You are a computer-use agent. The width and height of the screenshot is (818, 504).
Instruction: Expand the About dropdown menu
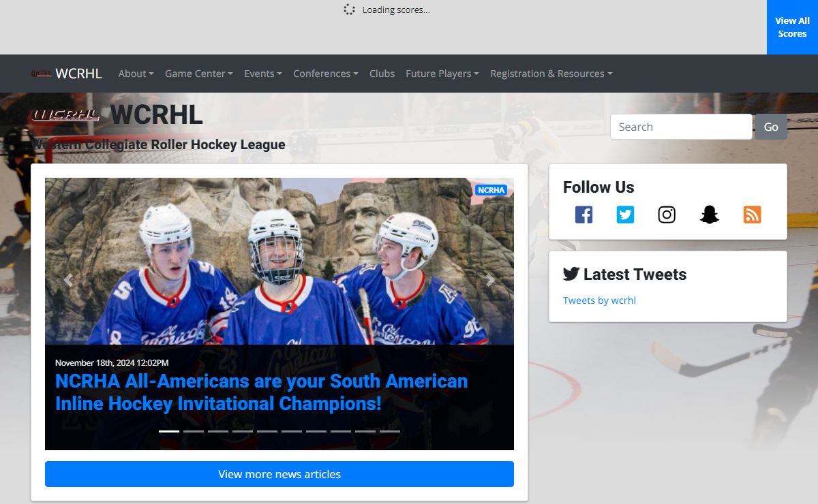136,74
